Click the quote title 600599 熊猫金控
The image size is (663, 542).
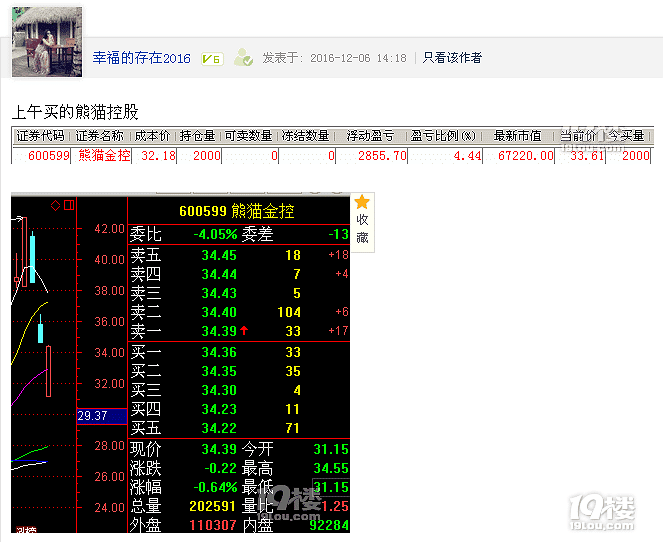coord(237,211)
